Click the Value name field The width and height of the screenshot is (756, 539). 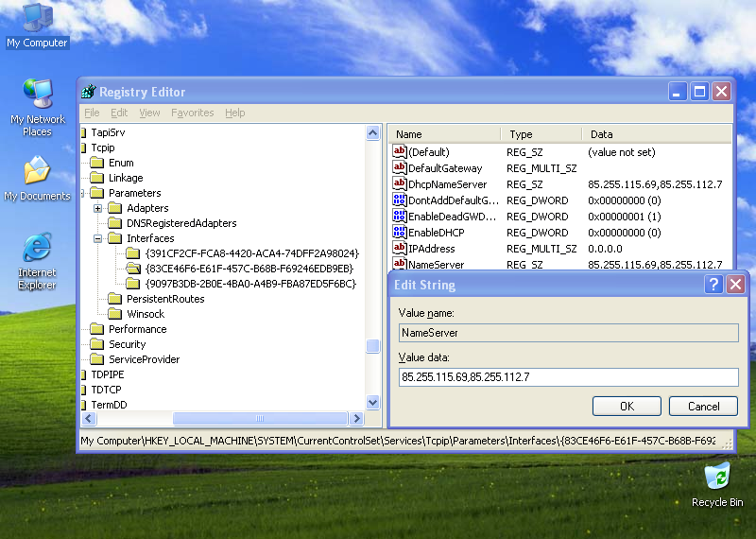(x=569, y=333)
